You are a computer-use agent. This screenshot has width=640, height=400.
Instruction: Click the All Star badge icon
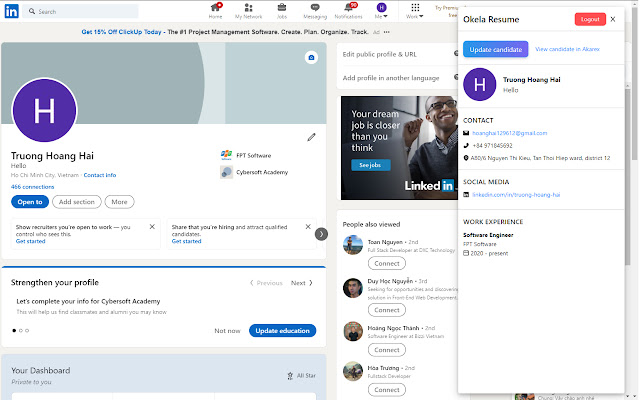pos(290,376)
